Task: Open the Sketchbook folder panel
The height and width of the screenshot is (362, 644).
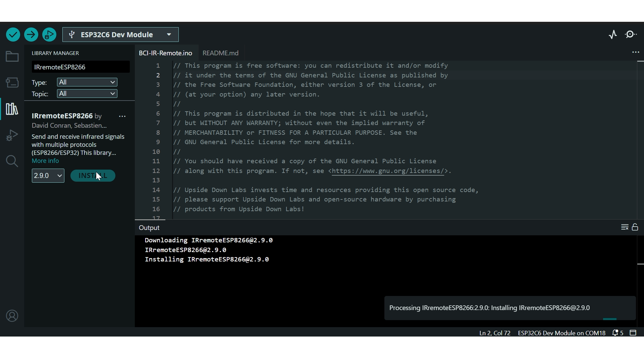Action: pos(12,57)
